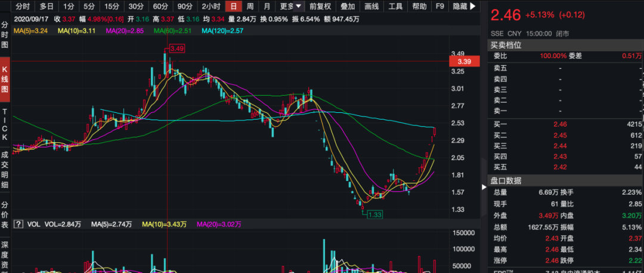Switch to the 周 weekly period
This screenshot has height=273, width=644.
(x=250, y=7)
